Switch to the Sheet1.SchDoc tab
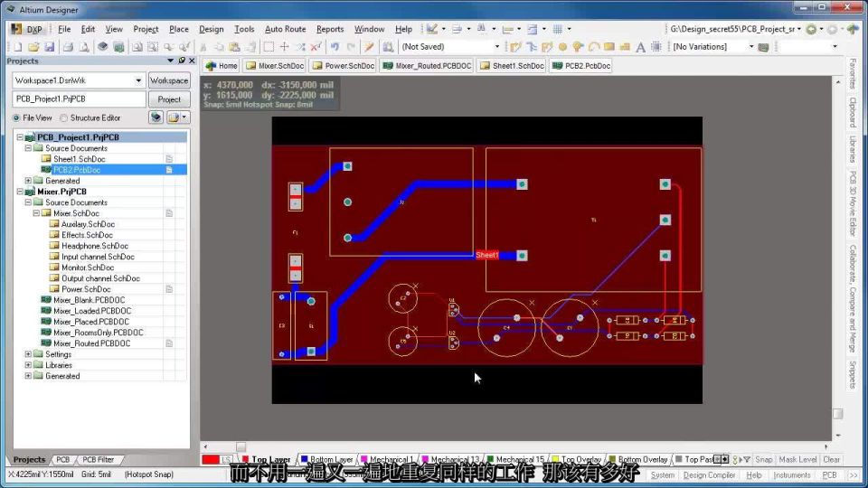 [x=512, y=66]
